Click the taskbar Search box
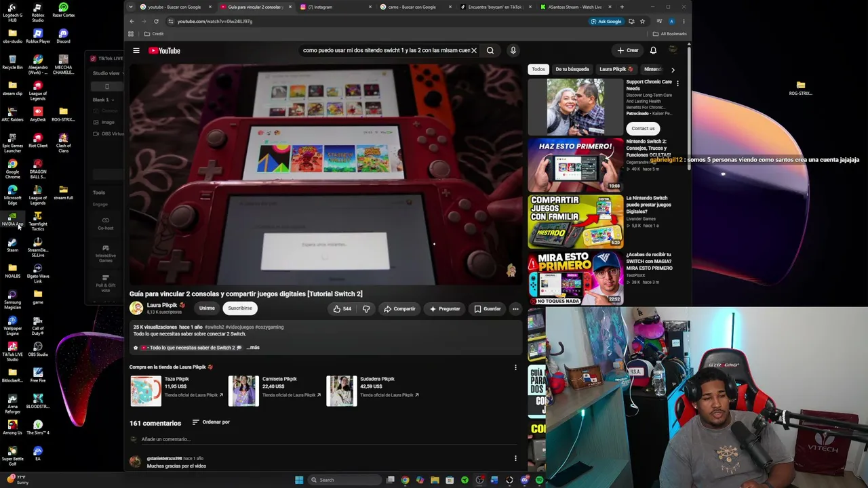The width and height of the screenshot is (868, 488). pyautogui.click(x=344, y=480)
